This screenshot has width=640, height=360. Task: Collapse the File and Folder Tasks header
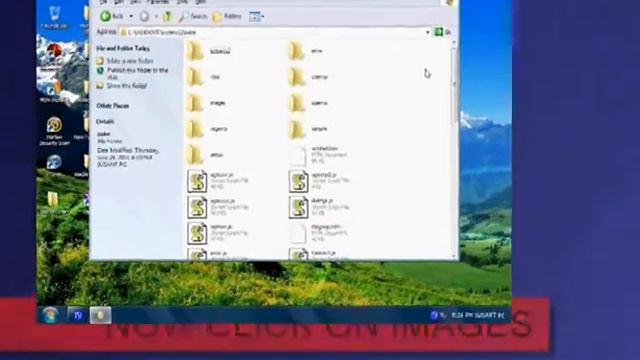point(123,48)
